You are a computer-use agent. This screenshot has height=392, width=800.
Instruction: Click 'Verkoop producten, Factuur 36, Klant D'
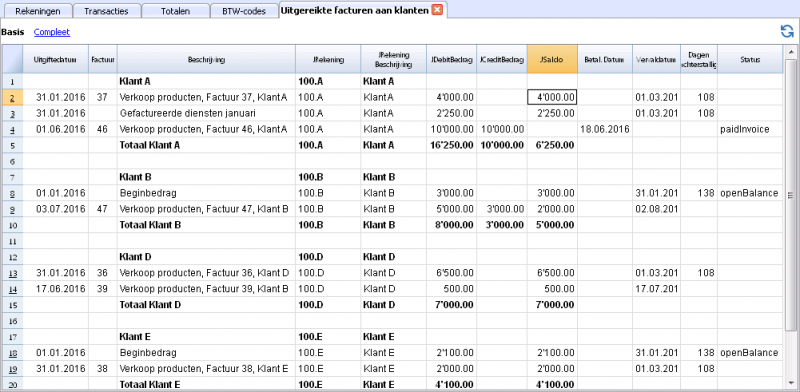(x=204, y=273)
